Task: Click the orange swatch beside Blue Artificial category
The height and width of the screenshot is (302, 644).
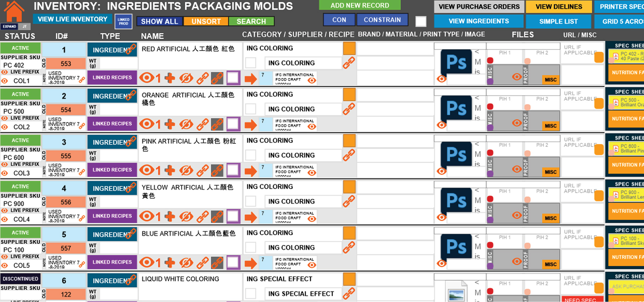Action: pos(349,233)
